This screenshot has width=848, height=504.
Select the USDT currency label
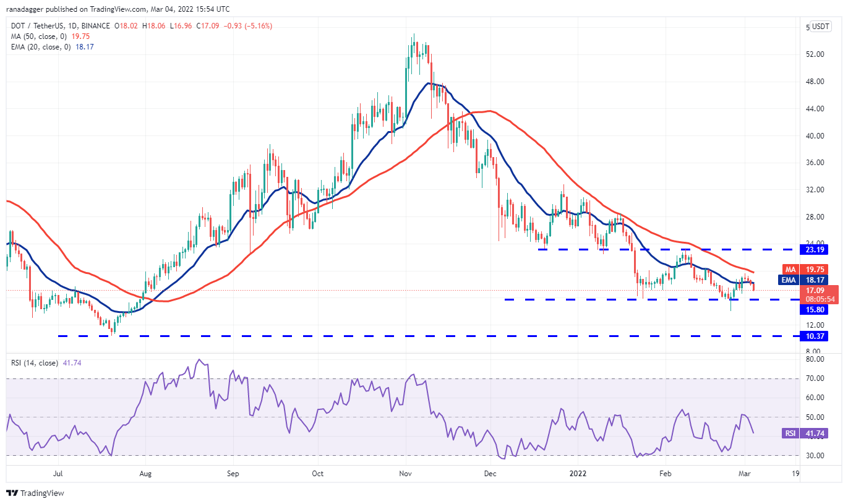coord(821,27)
